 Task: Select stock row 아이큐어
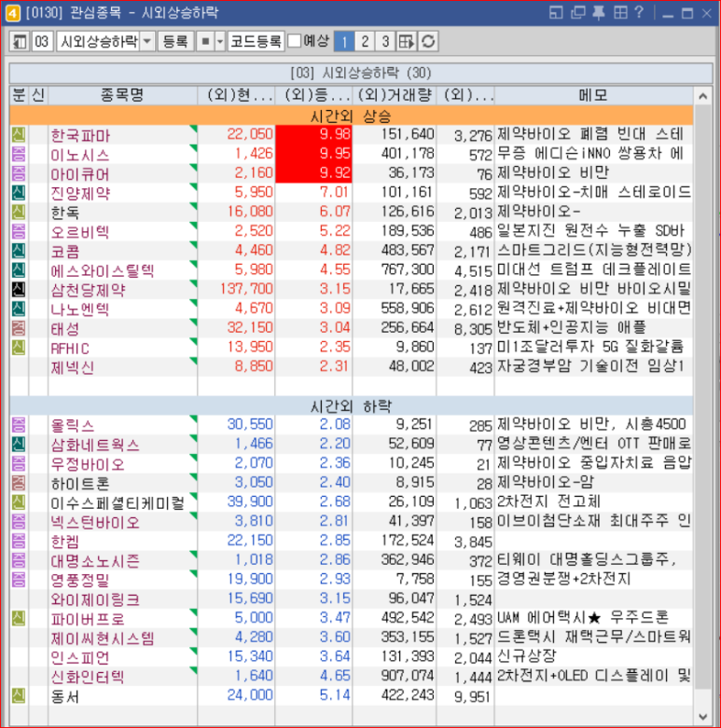tap(352, 173)
